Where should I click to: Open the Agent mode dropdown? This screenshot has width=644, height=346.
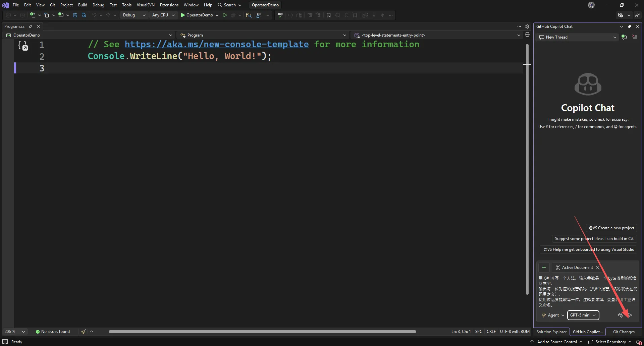[553, 315]
